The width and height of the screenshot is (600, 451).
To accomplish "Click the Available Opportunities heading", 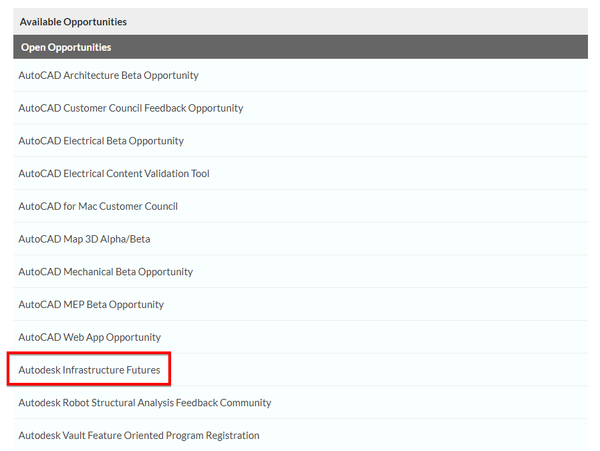I will 73,22.
